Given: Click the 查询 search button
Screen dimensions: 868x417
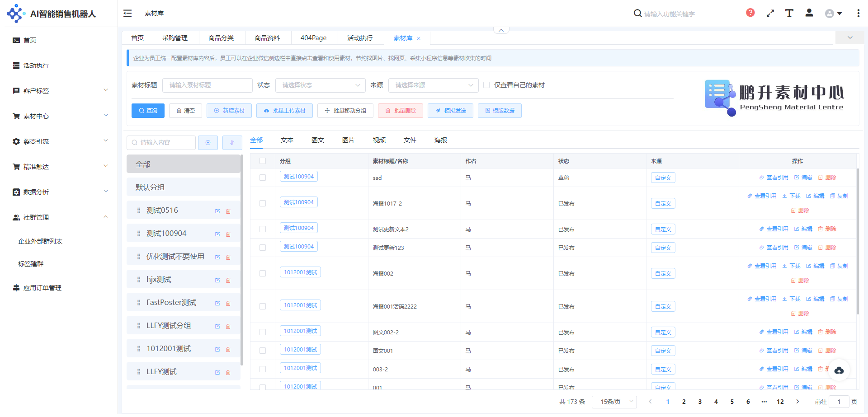Looking at the screenshot, I should pyautogui.click(x=148, y=111).
